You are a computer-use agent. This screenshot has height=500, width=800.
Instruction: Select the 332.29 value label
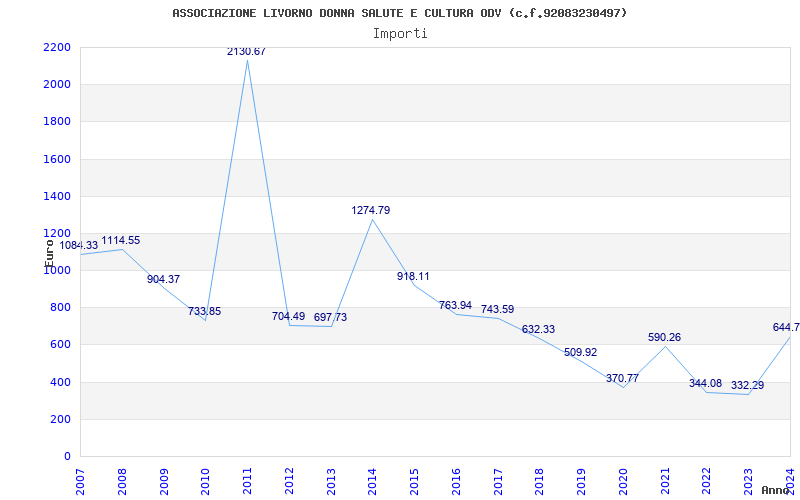[x=747, y=385]
